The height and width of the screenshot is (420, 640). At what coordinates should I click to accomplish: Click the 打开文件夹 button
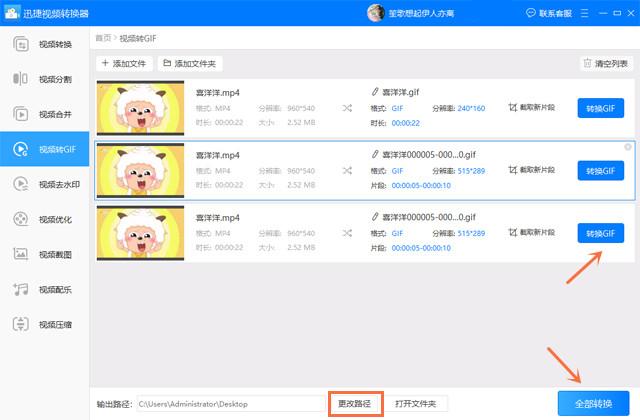[x=416, y=404]
